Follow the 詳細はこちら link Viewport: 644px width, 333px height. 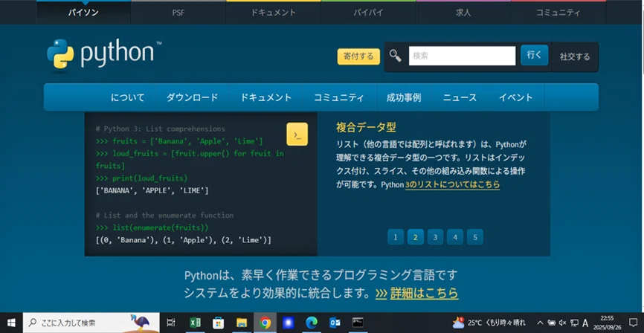click(x=425, y=293)
